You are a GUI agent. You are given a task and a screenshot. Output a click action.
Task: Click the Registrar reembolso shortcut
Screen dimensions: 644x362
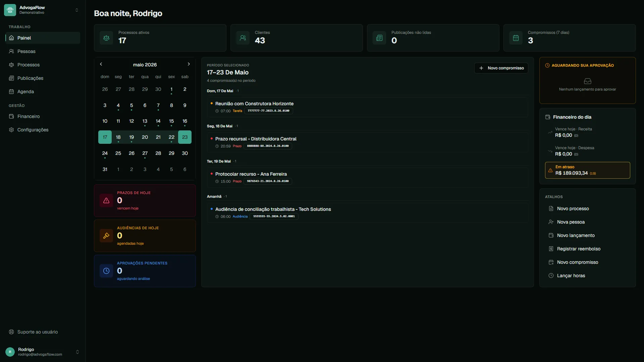coord(588,249)
